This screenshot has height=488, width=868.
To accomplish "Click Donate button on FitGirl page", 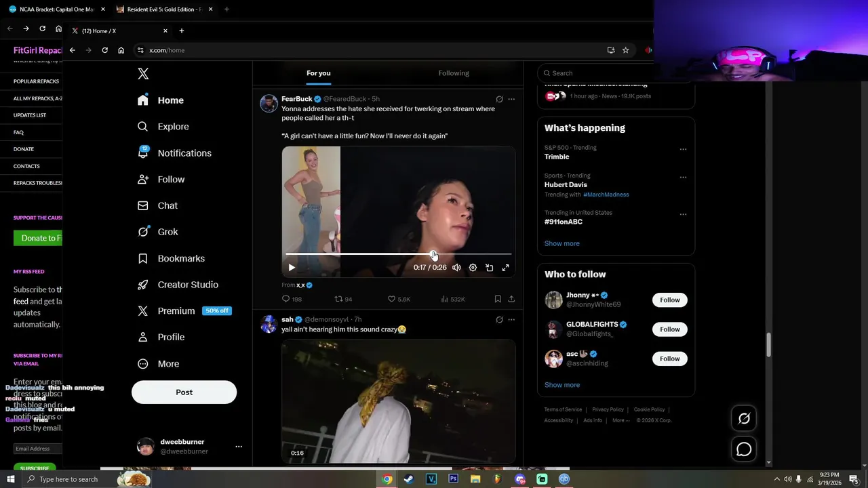I will tap(38, 238).
